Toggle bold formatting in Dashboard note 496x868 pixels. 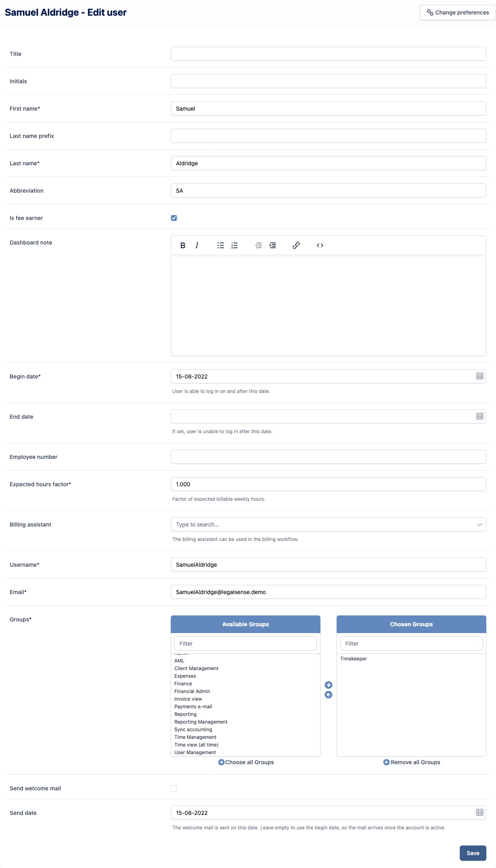183,245
